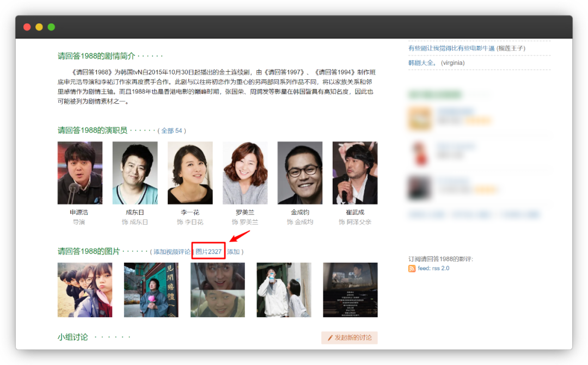Open the dark credits text still
The height and width of the screenshot is (365, 588).
[350, 290]
